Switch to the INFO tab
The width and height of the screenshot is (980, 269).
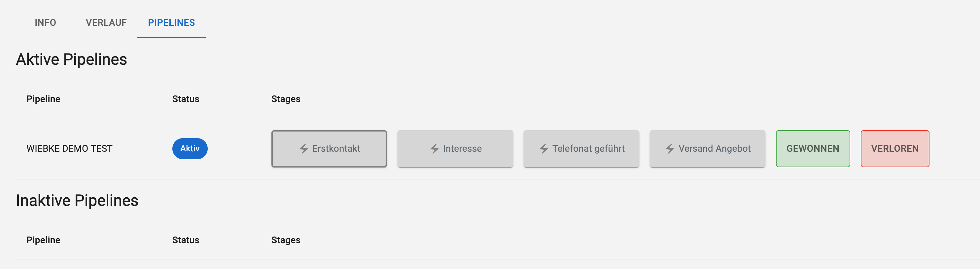click(x=45, y=22)
